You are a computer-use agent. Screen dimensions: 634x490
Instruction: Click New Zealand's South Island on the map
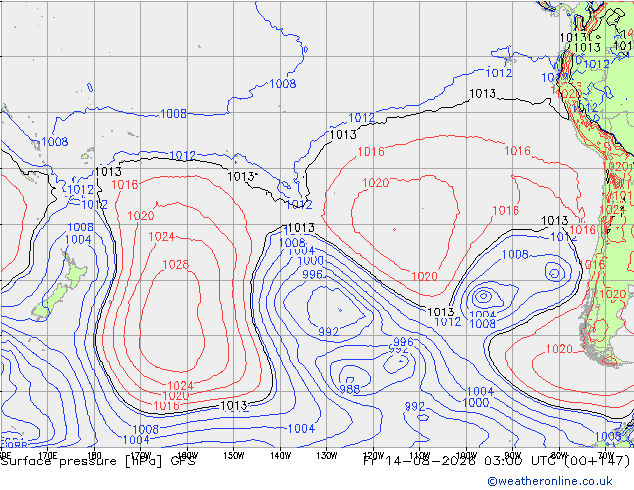[50, 302]
